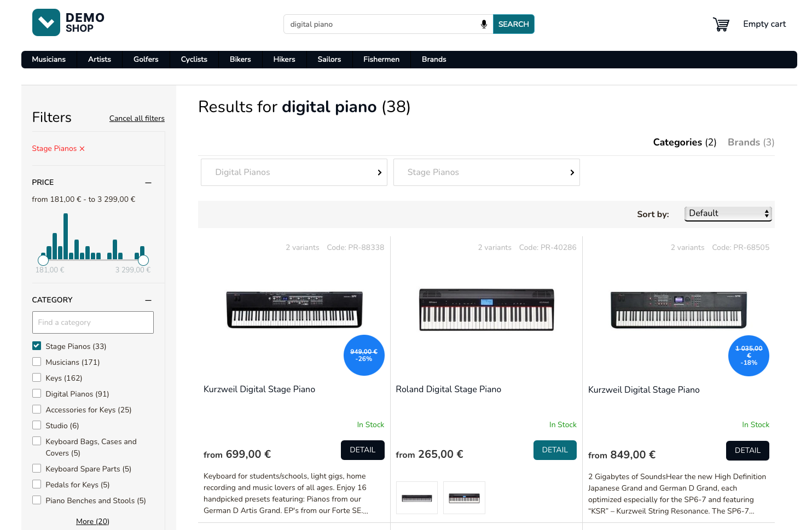Open the shopping cart icon
The height and width of the screenshot is (530, 812).
pos(721,24)
